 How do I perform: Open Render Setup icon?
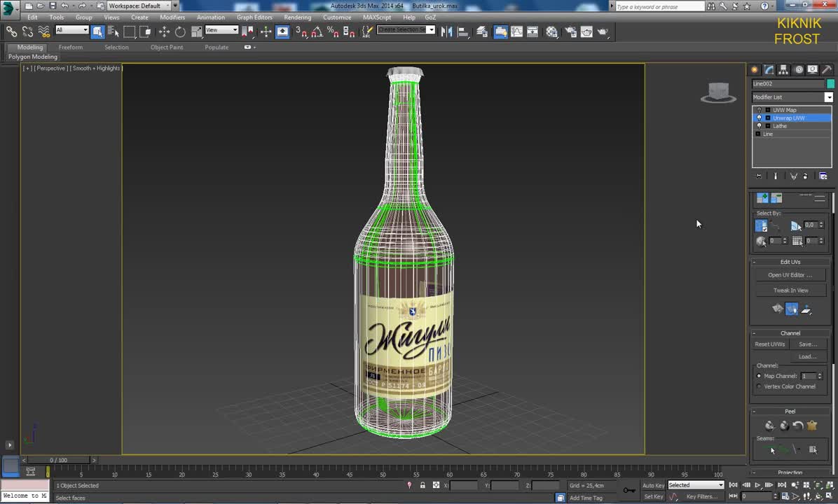point(570,32)
